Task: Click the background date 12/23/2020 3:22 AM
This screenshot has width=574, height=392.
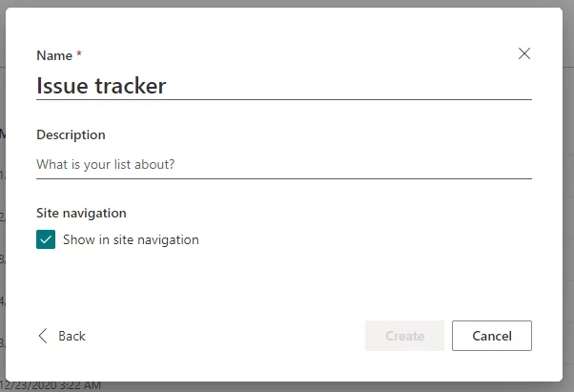Action: coord(51,385)
